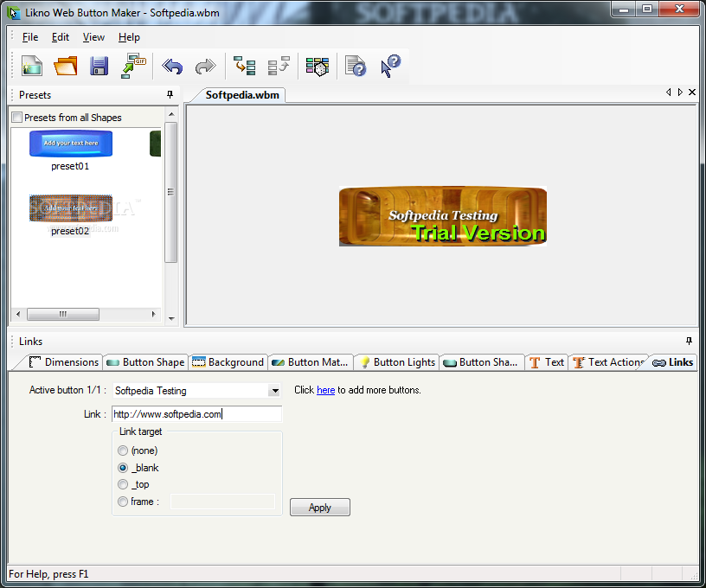Click the add button tree icon

[245, 66]
